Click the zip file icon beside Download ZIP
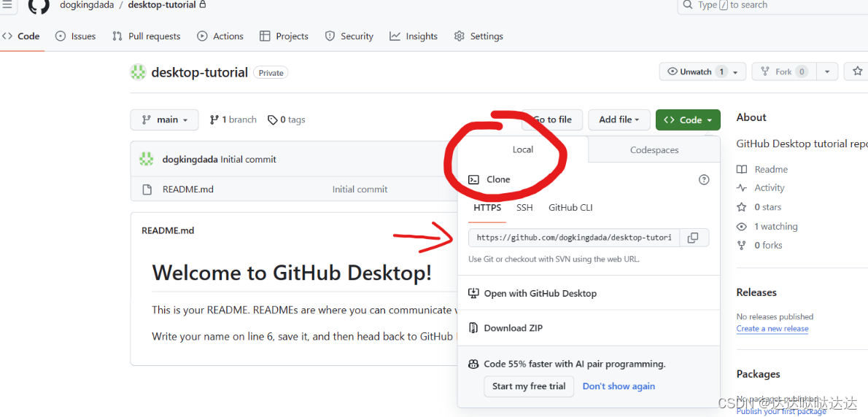Image resolution: width=868 pixels, height=417 pixels. [x=473, y=328]
